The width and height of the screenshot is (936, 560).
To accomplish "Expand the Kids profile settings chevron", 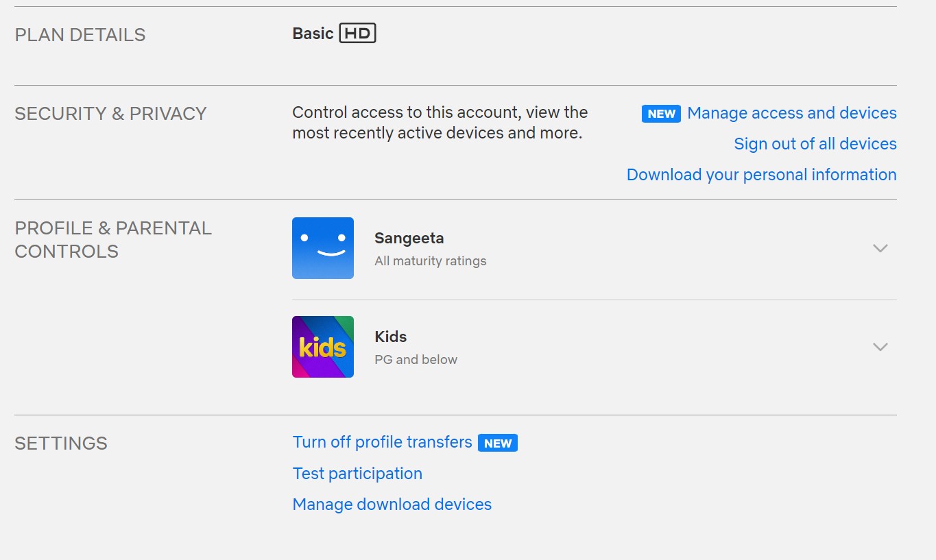I will point(880,347).
